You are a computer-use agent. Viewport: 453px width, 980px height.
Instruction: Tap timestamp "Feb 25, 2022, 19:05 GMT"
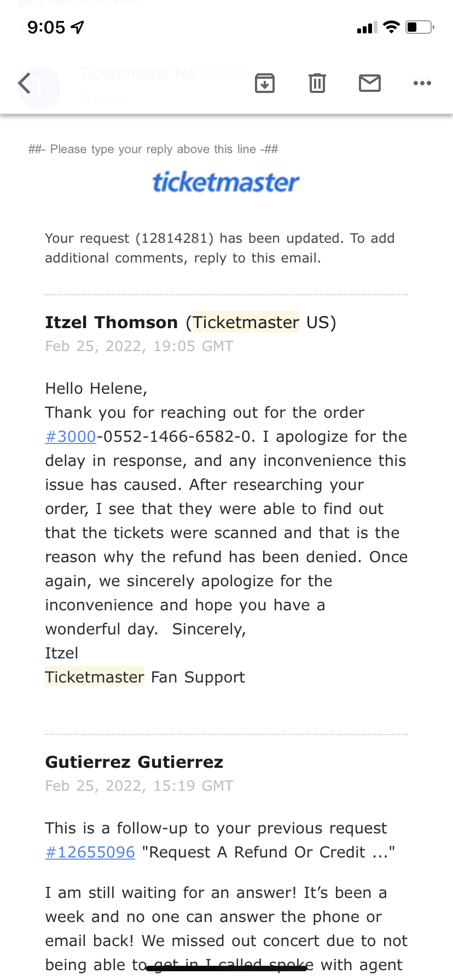point(138,346)
